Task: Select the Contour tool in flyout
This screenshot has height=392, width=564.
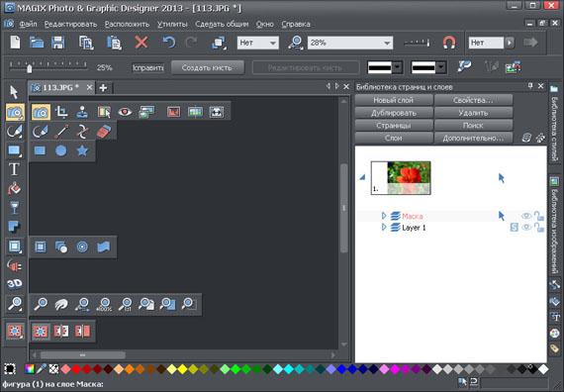Action: (82, 246)
